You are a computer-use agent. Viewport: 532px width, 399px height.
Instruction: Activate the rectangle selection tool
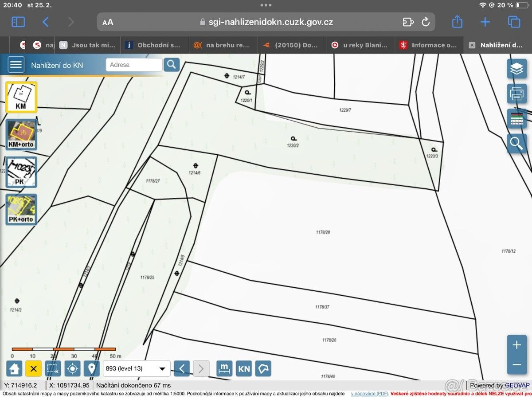[53, 368]
